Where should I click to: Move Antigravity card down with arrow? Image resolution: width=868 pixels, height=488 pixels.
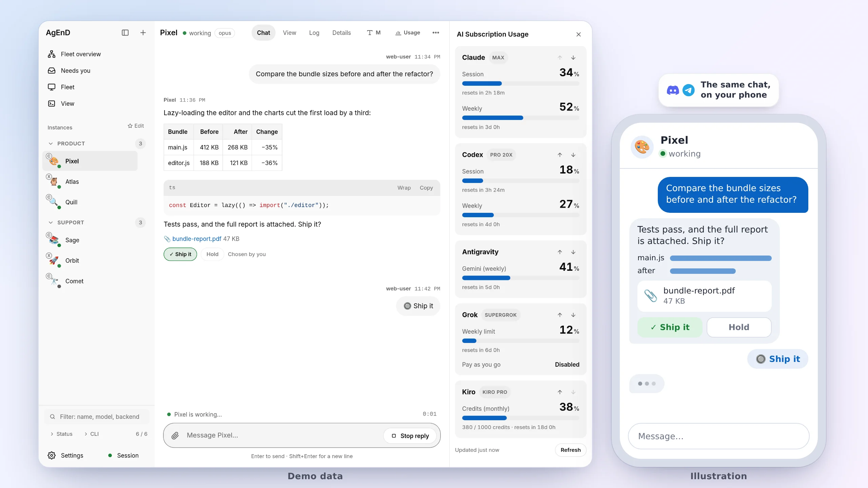[573, 252]
